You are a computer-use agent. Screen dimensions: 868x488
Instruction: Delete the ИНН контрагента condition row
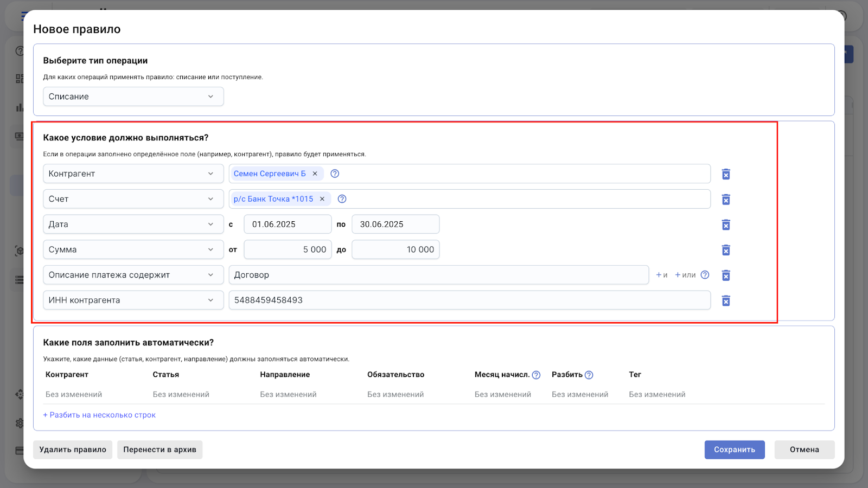(725, 300)
